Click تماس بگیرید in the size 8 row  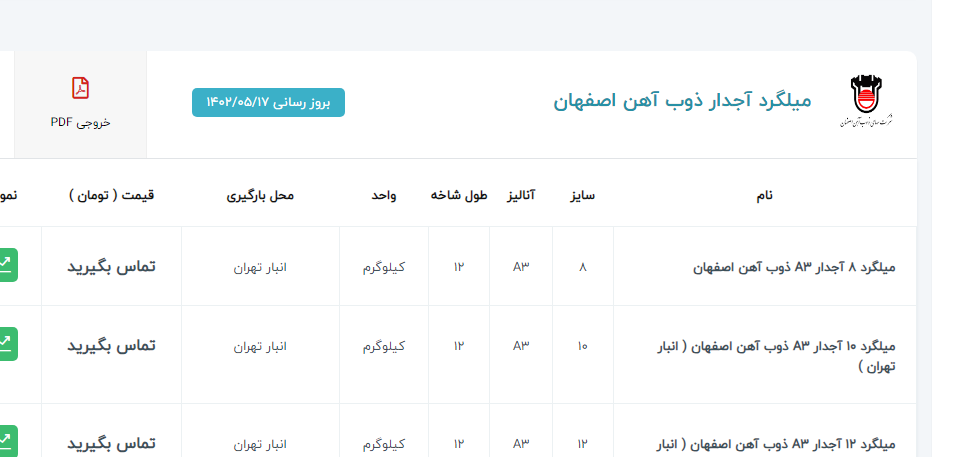tap(111, 267)
